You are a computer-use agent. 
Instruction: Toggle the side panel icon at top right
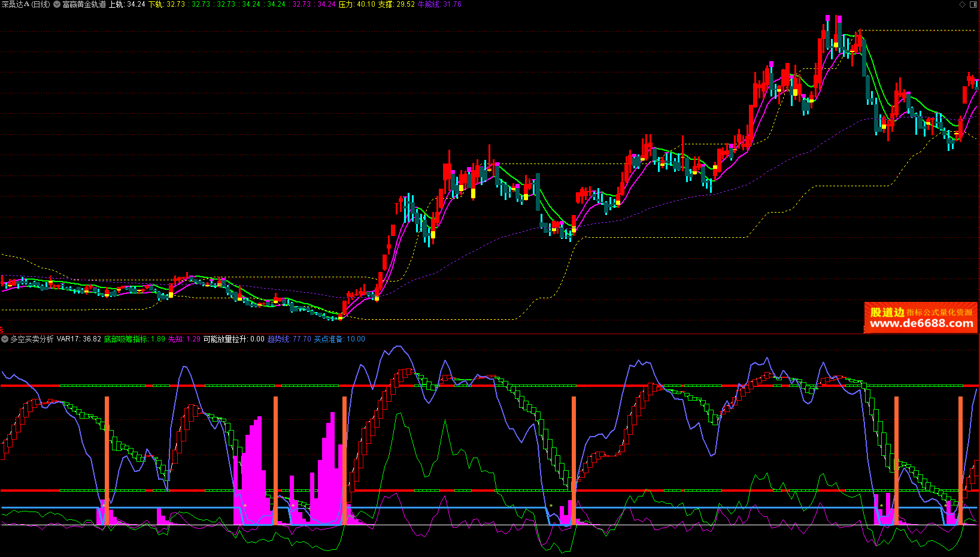pyautogui.click(x=973, y=4)
